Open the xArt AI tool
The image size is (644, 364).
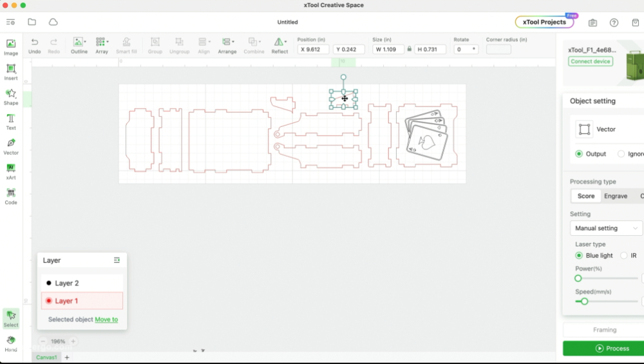(x=11, y=171)
